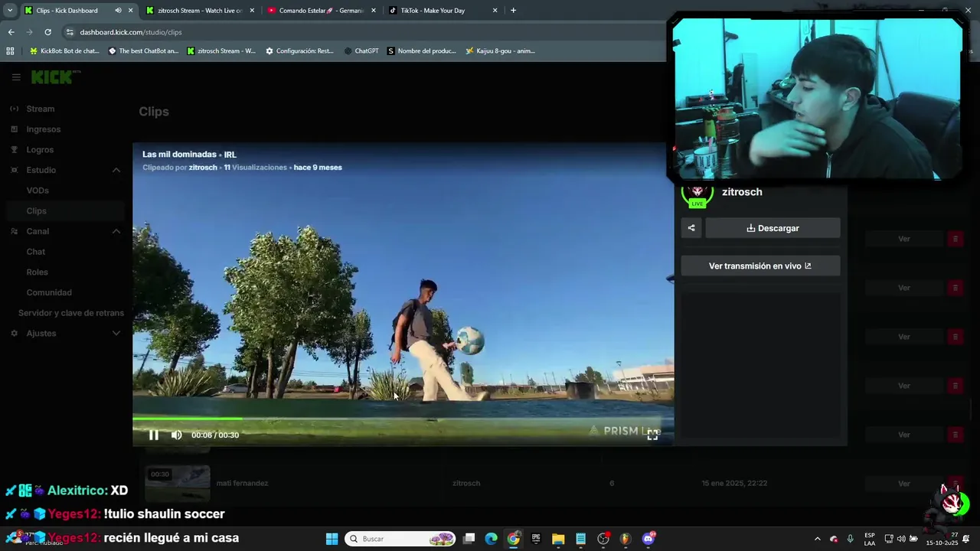Click the microphone icon in system tray
Image resolution: width=980 pixels, height=551 pixels.
click(850, 539)
